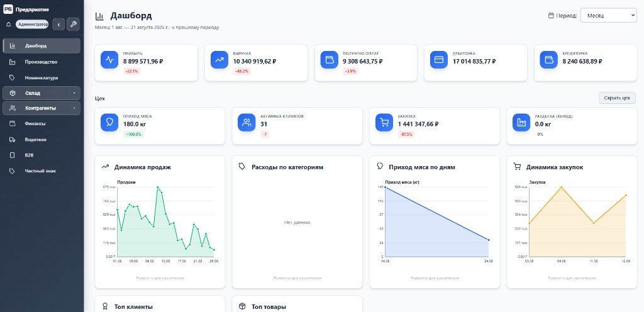
Task: Collapse sidebar with the chevron button
Action: click(x=58, y=25)
